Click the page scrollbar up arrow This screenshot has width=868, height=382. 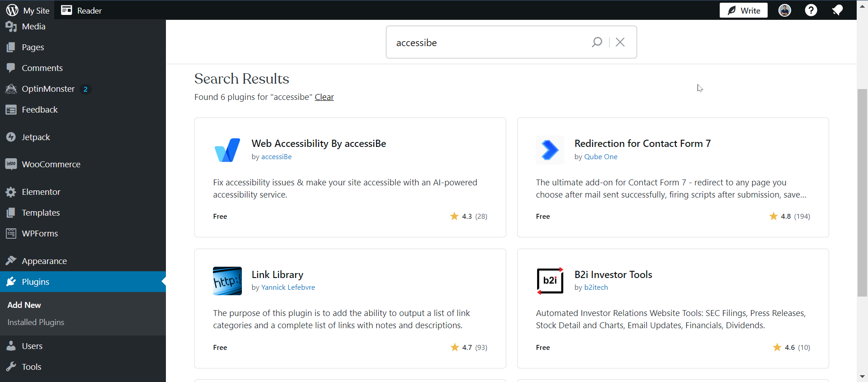tap(863, 6)
